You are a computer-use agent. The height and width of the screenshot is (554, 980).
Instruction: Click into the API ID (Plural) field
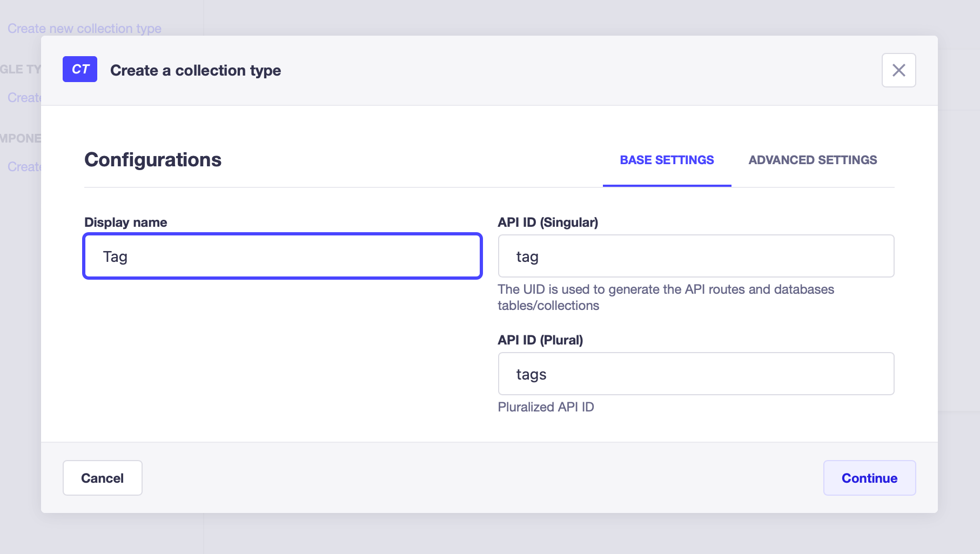pyautogui.click(x=696, y=374)
